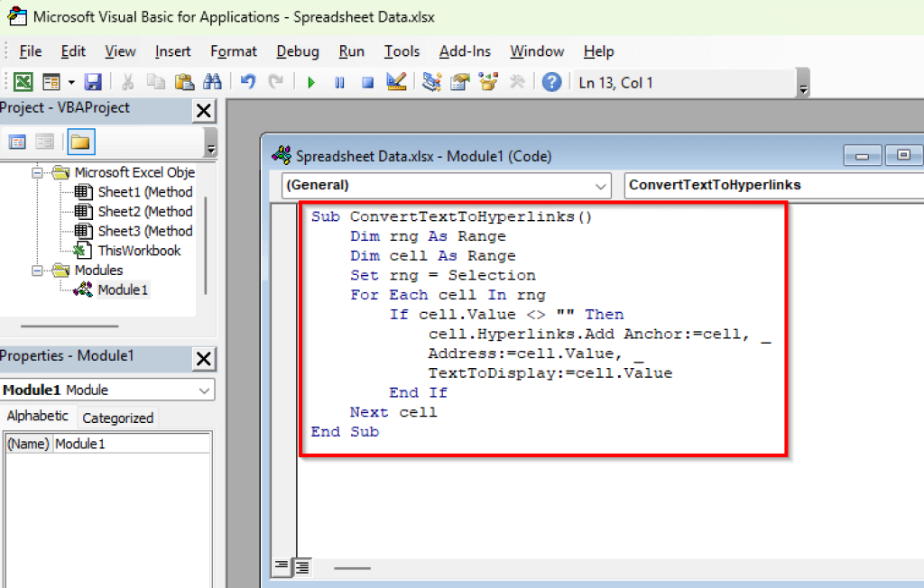Select the Find icon in the toolbar
The image size is (924, 588).
[x=211, y=82]
